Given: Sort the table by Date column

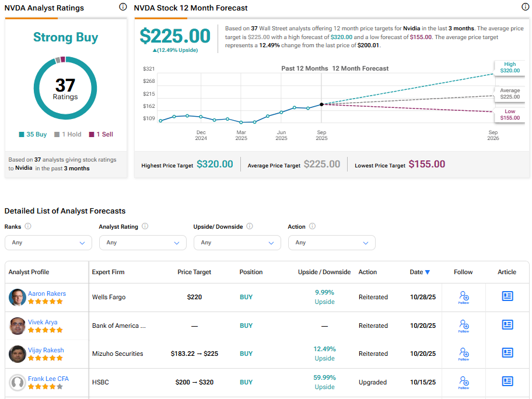Looking at the screenshot, I should 419,272.
